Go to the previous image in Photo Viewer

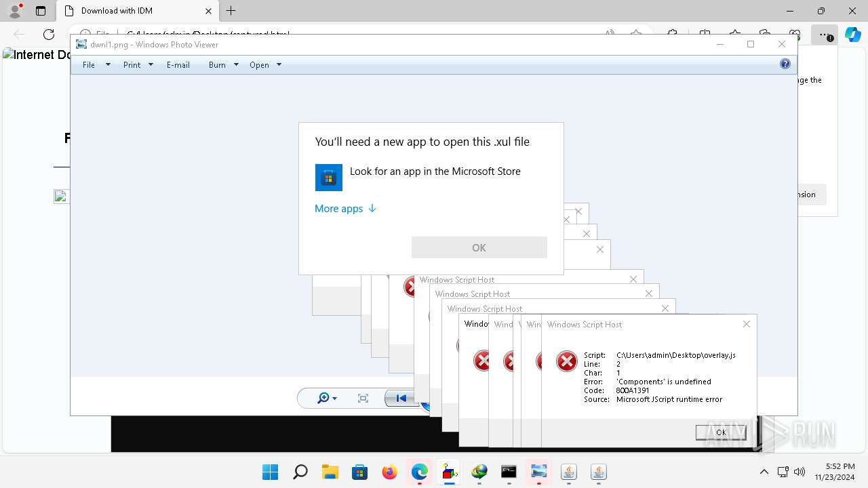[401, 399]
